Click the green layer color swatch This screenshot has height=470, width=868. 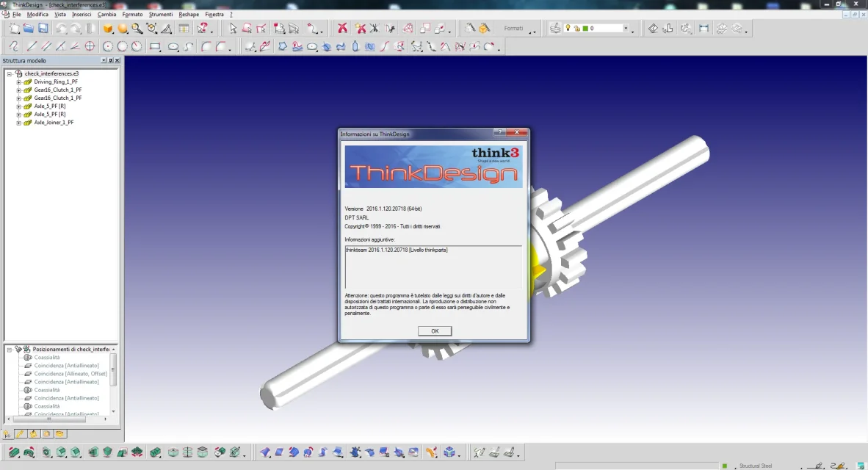pos(585,29)
